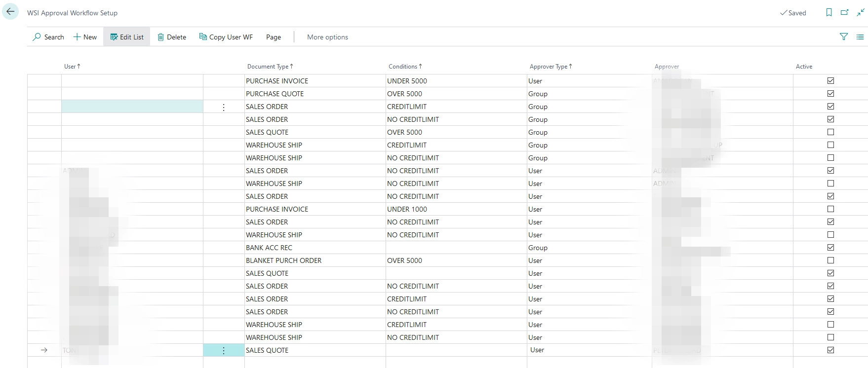Image resolution: width=868 pixels, height=368 pixels.
Task: Click approver type field in last SALES QUOTE row
Action: (x=590, y=350)
